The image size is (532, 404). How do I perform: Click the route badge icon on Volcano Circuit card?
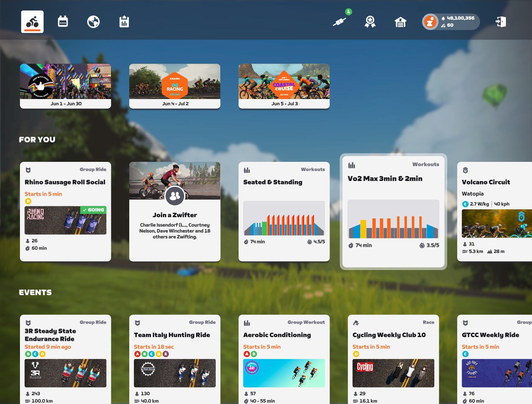[x=465, y=170]
